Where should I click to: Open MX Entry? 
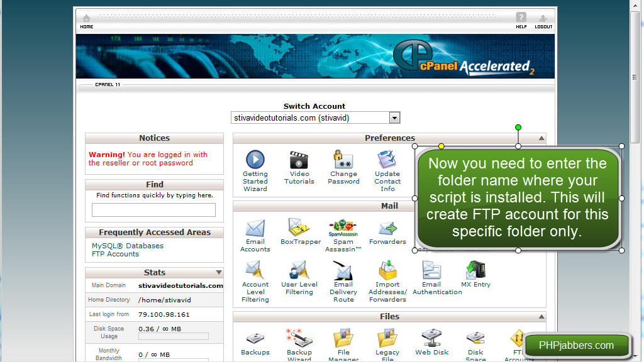coord(475,274)
